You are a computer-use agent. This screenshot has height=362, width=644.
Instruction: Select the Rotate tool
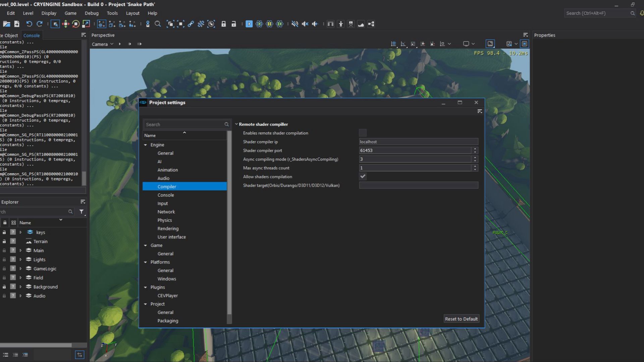pyautogui.click(x=75, y=24)
